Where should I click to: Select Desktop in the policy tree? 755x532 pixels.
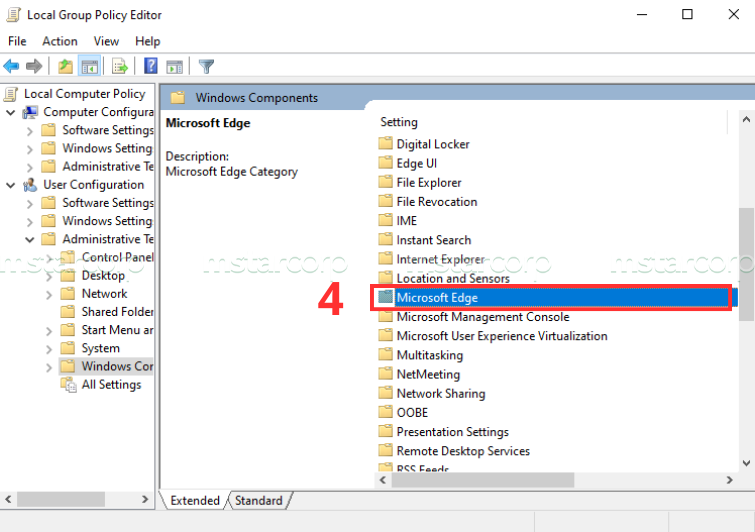[x=103, y=276]
